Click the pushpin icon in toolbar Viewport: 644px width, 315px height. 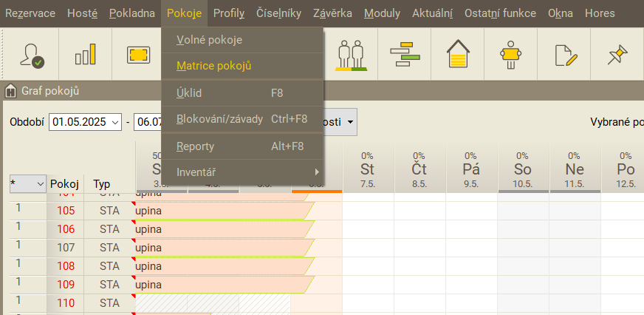(x=617, y=54)
